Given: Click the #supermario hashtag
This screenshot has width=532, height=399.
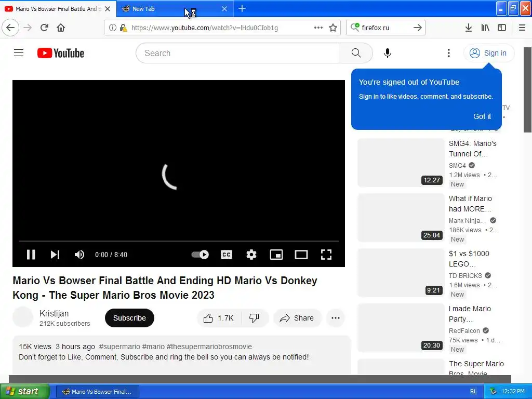Looking at the screenshot, I should point(119,347).
